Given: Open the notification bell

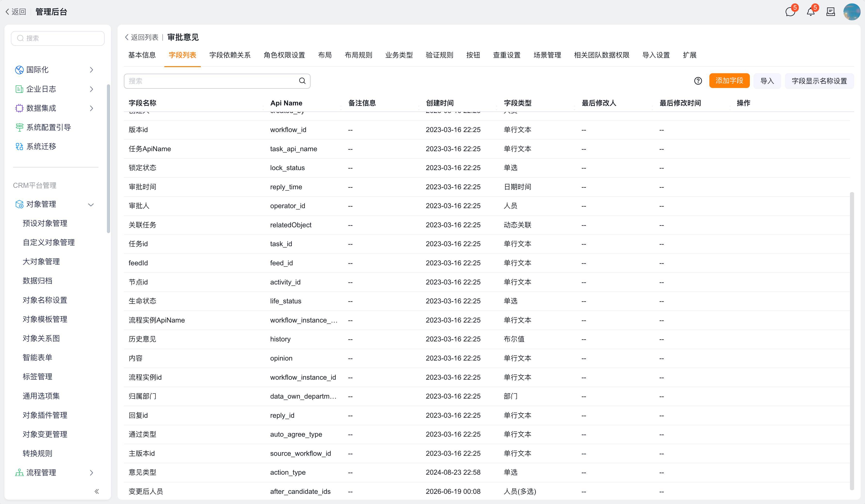Looking at the screenshot, I should [x=810, y=12].
